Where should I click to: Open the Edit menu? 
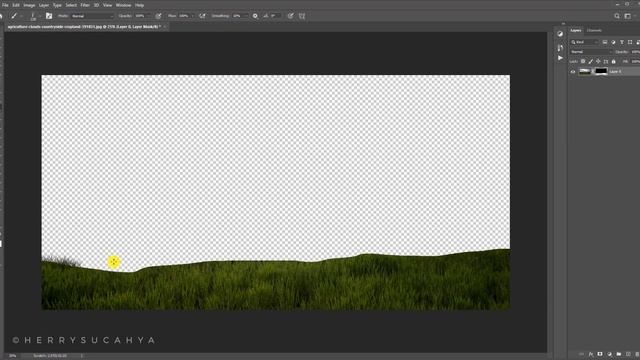tap(16, 5)
